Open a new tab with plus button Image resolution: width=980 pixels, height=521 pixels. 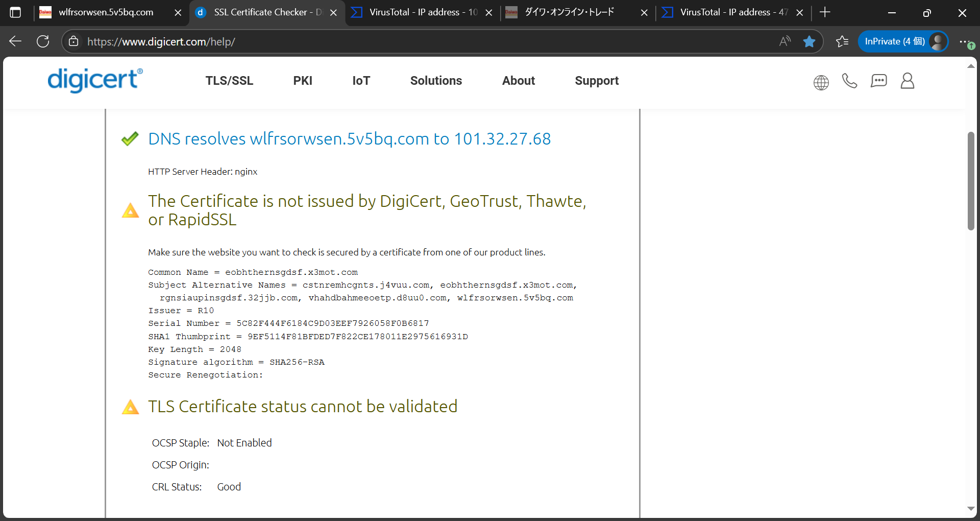coord(825,12)
